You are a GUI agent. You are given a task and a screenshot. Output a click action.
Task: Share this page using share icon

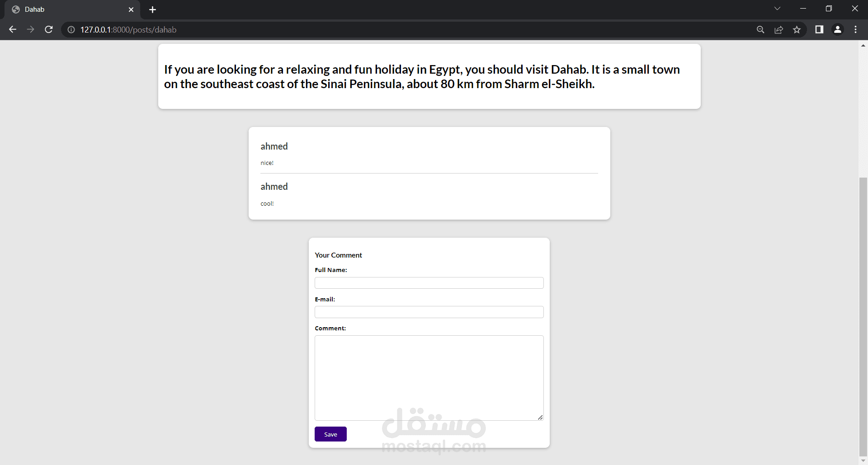tap(778, 30)
